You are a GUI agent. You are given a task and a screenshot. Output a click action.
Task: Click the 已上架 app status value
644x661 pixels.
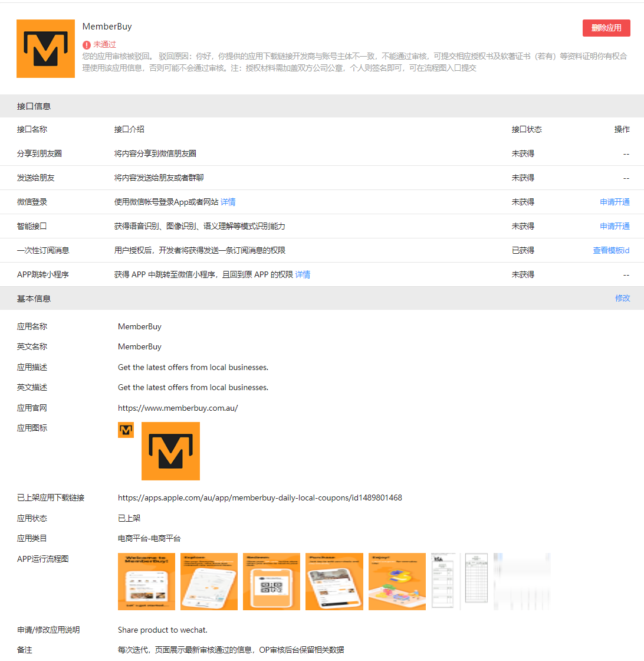pyautogui.click(x=129, y=518)
